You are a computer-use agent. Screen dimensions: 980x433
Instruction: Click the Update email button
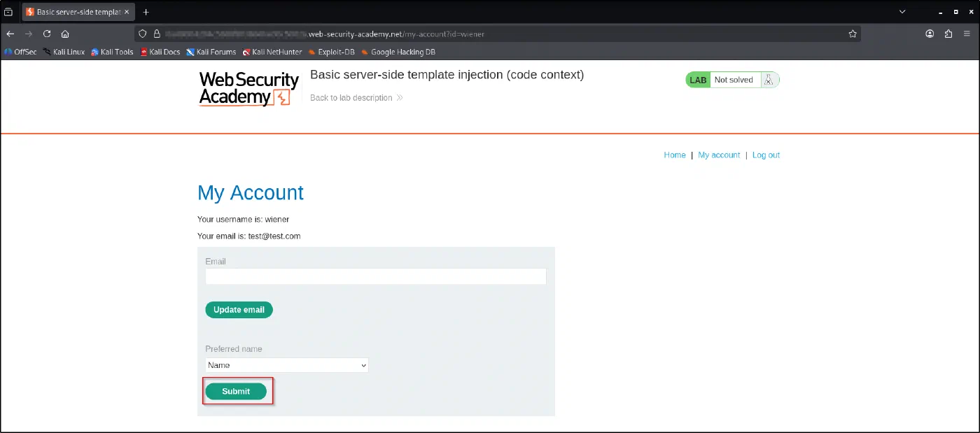coord(239,310)
